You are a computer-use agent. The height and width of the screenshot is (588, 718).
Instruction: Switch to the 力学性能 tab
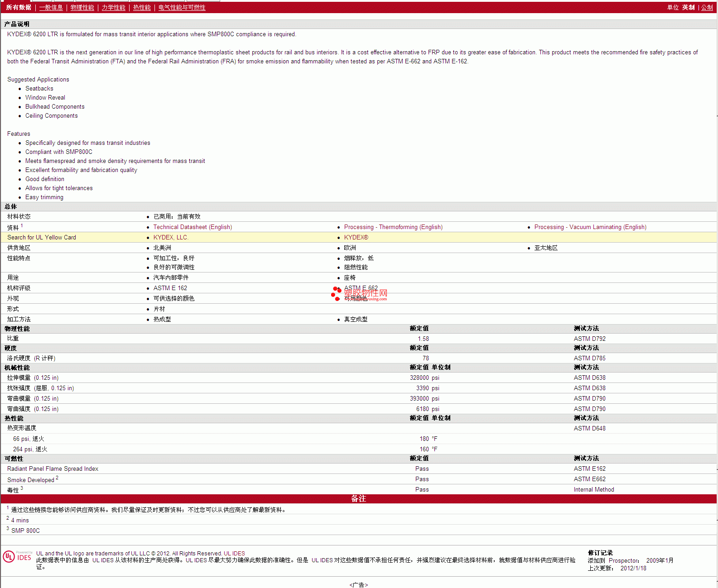point(113,8)
